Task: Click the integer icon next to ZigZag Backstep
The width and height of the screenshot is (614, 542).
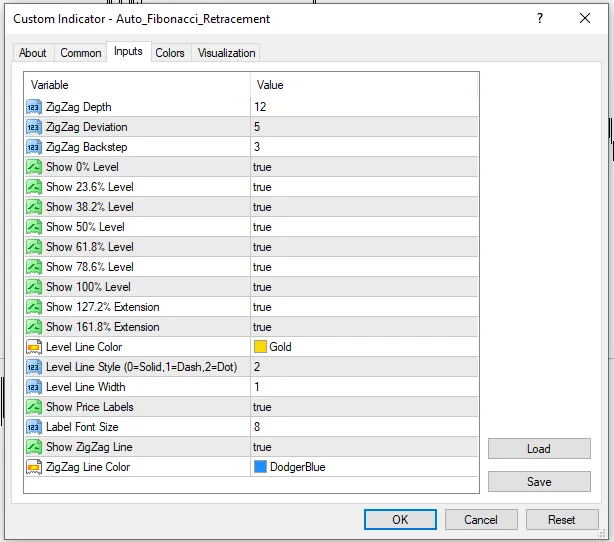Action: [34, 147]
